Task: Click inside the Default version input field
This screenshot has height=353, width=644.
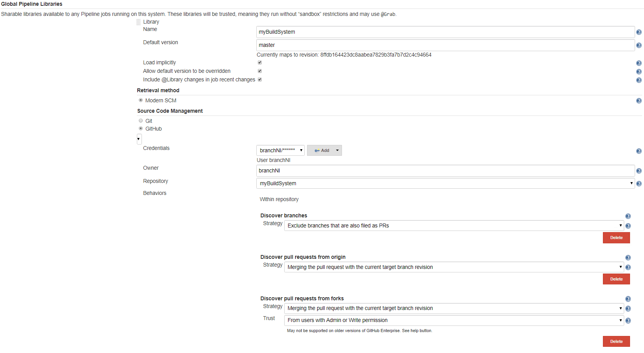Action: pos(426,45)
